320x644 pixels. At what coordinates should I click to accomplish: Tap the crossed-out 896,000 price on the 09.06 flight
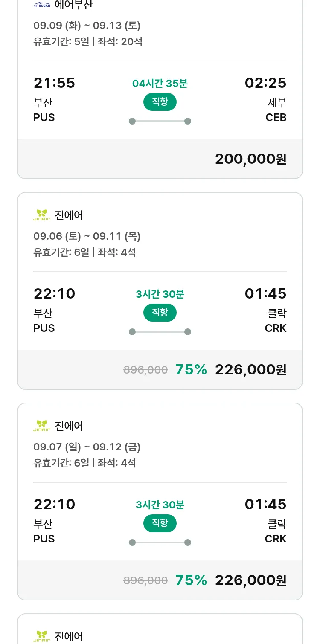145,370
